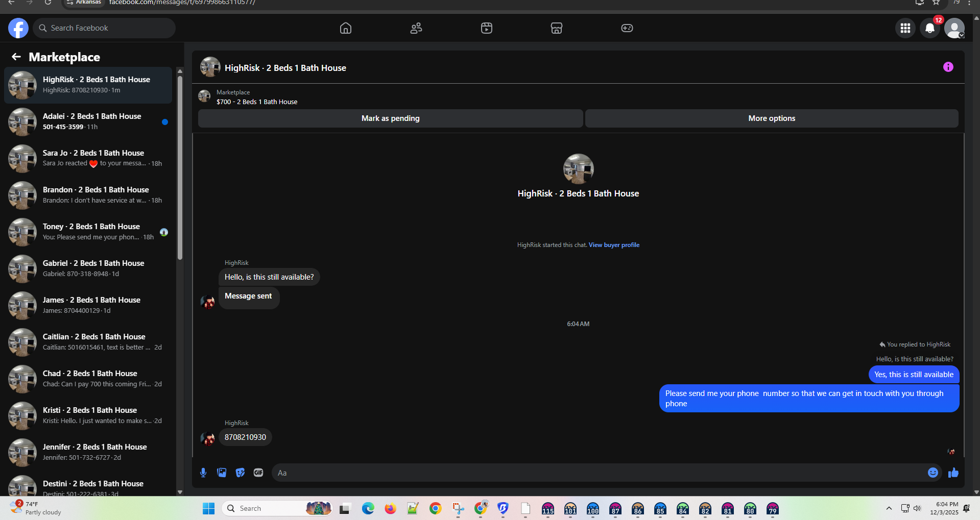Click HighRisk listing thumbnail in header
The height and width of the screenshot is (520, 980).
tap(210, 67)
